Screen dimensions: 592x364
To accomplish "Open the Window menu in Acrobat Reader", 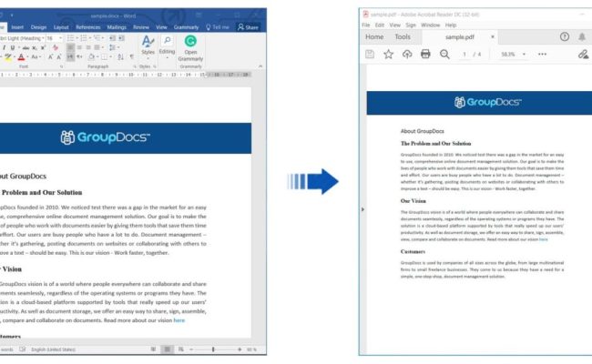I will [431, 25].
